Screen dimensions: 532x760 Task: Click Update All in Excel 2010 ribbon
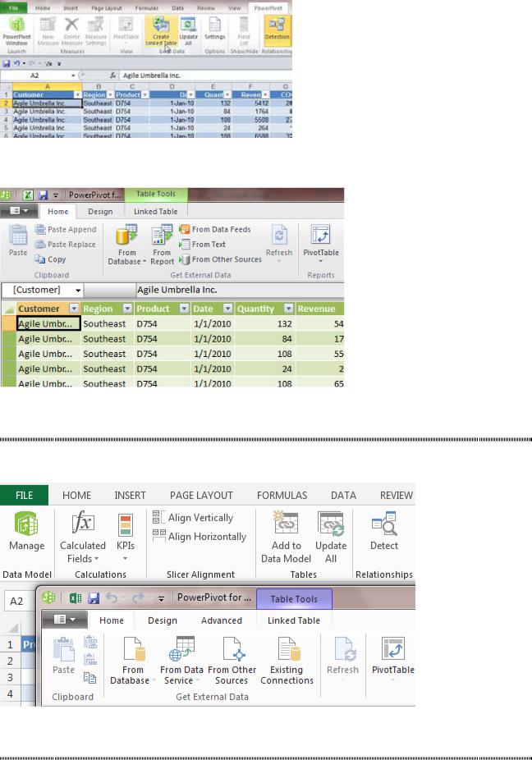point(188,31)
